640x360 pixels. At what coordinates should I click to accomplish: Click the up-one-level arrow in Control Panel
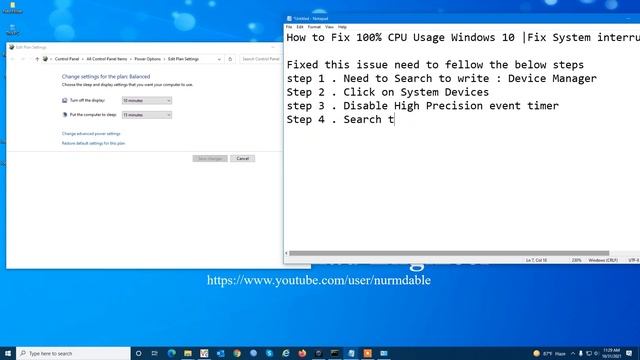37,59
